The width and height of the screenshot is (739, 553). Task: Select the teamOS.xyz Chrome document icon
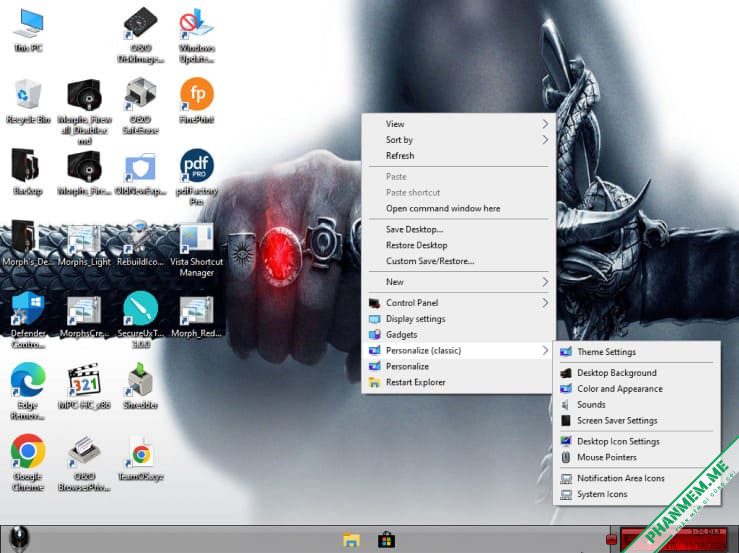point(140,453)
